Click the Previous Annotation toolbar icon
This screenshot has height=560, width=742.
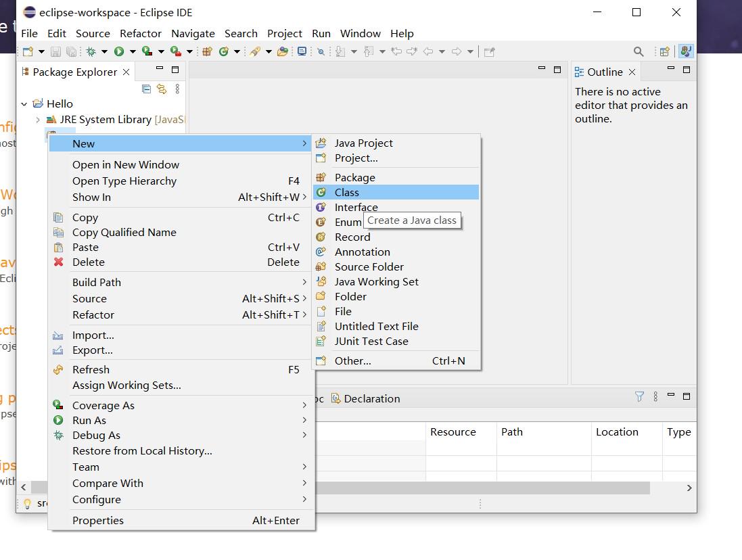point(369,51)
